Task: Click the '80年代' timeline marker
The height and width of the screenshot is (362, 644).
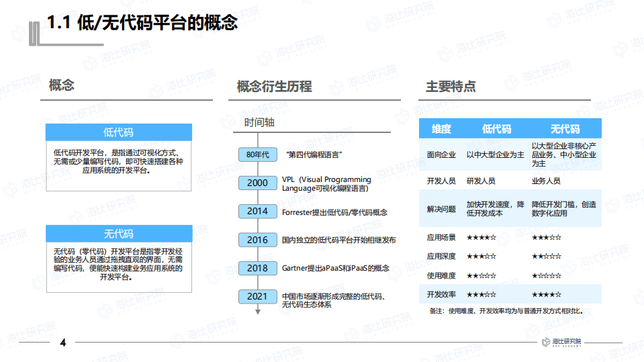Action: pyautogui.click(x=257, y=154)
